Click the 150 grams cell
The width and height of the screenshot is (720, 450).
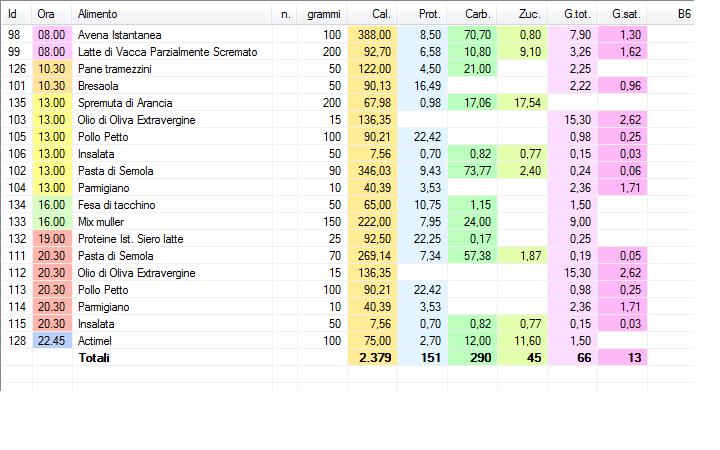[322, 222]
